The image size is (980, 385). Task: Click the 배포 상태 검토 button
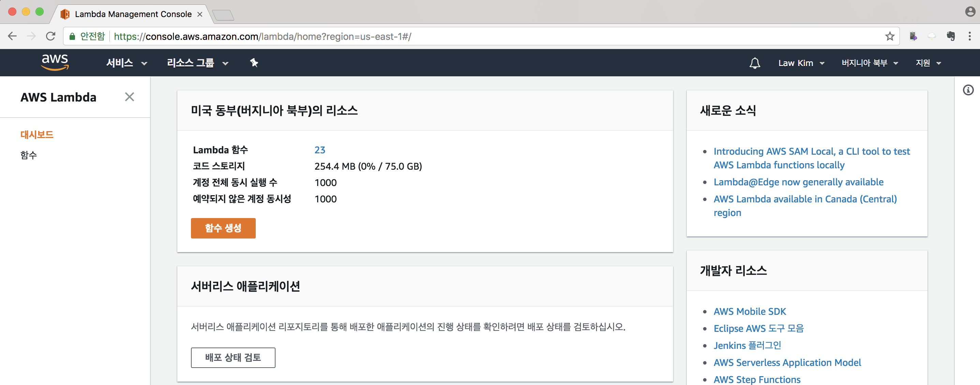[x=233, y=357]
